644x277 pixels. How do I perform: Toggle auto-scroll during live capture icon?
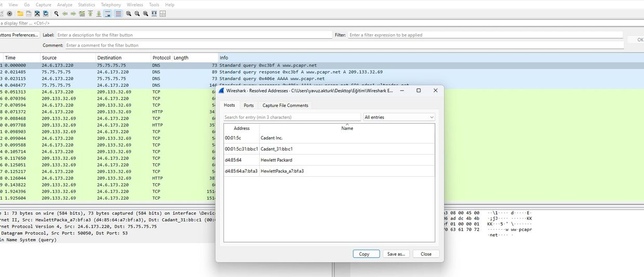[x=108, y=14]
